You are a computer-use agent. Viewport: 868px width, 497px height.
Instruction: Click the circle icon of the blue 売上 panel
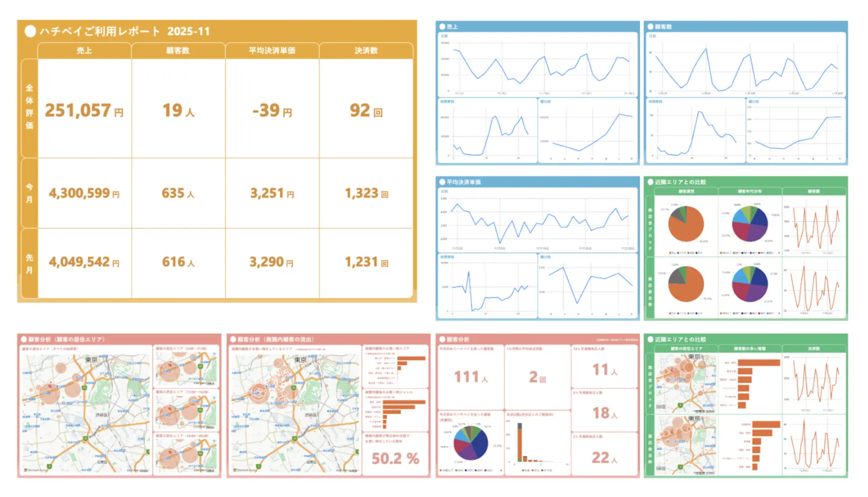coord(442,27)
